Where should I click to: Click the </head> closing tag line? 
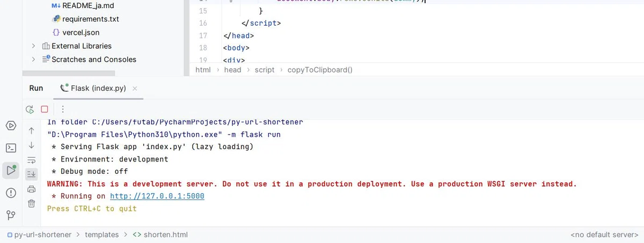(238, 35)
